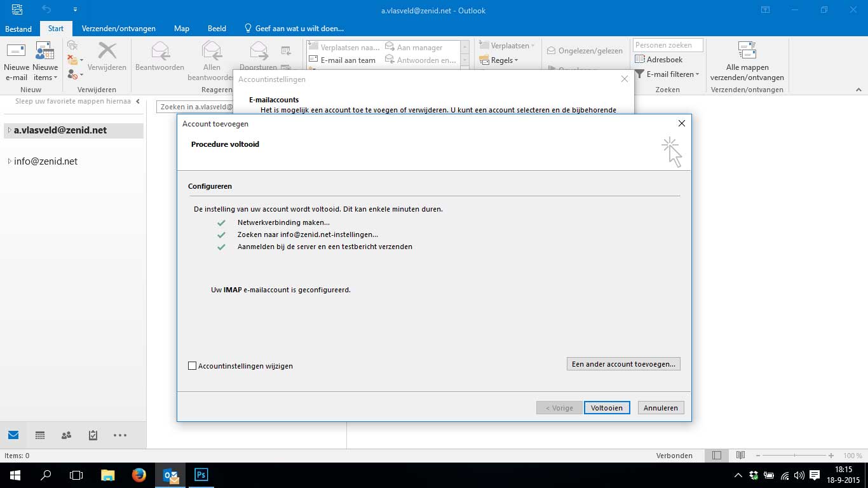The height and width of the screenshot is (488, 868).
Task: Select the reading view icon in status bar
Action: point(740,456)
